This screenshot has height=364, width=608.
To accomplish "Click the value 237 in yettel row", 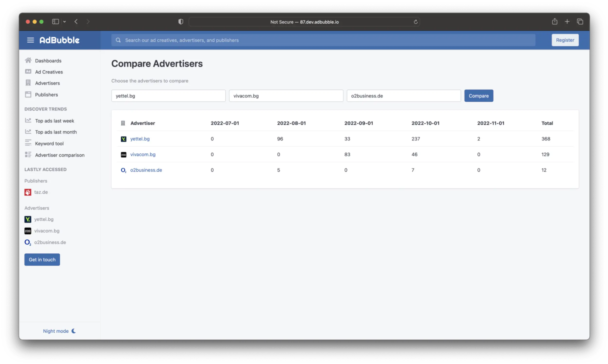I will pos(416,139).
